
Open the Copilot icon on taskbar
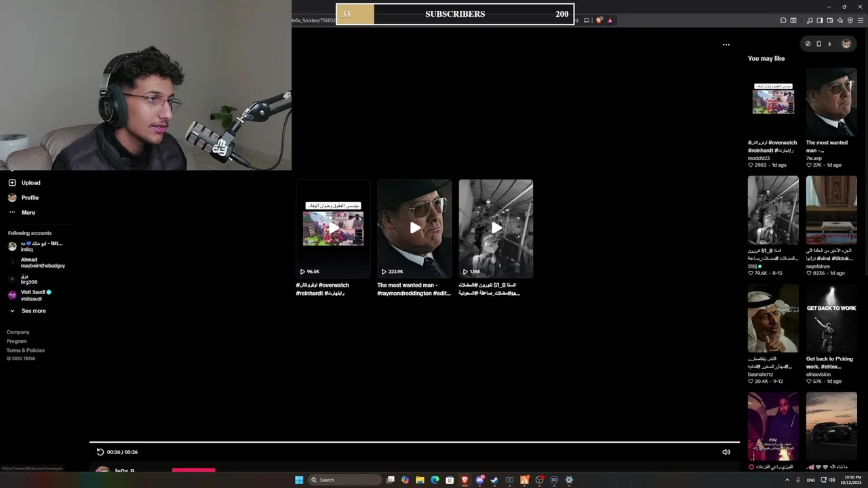click(x=405, y=480)
